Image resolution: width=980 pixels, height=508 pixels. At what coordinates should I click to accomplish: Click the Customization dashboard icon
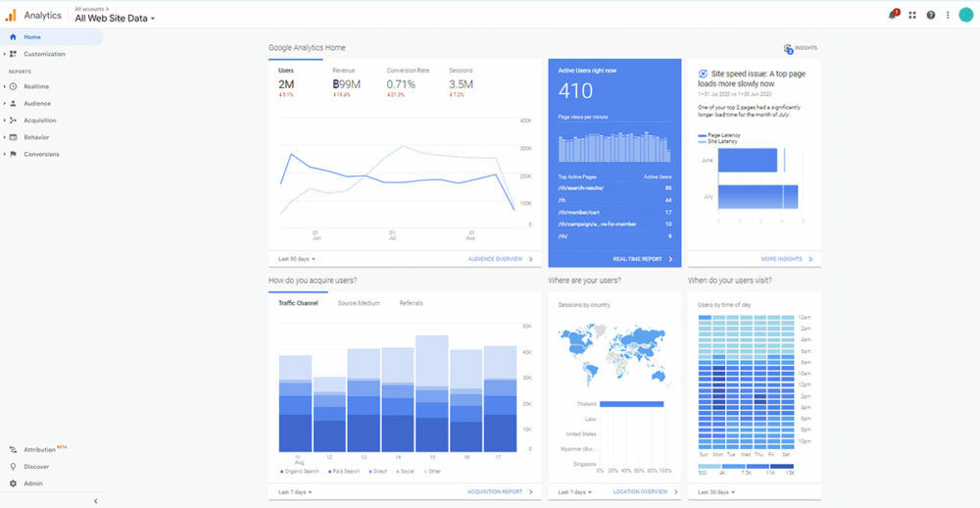13,54
